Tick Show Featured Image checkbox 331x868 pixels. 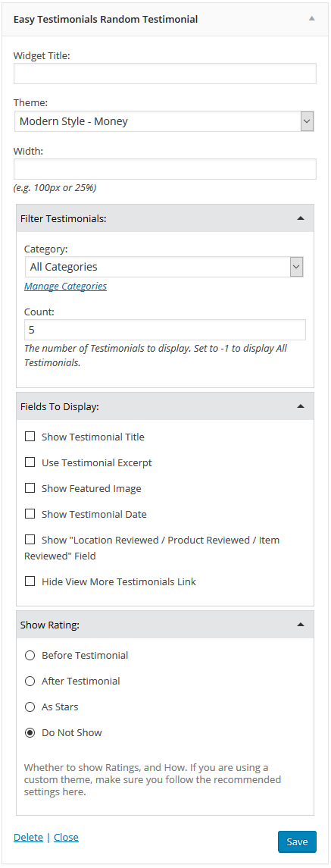pos(30,488)
